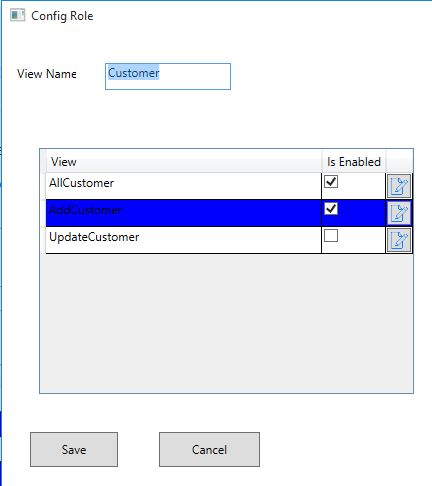
Task: Click the View Name label
Action: click(47, 74)
